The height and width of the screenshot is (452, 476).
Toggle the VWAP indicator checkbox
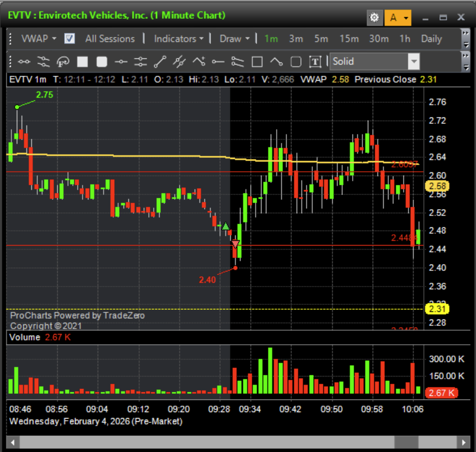pos(70,39)
